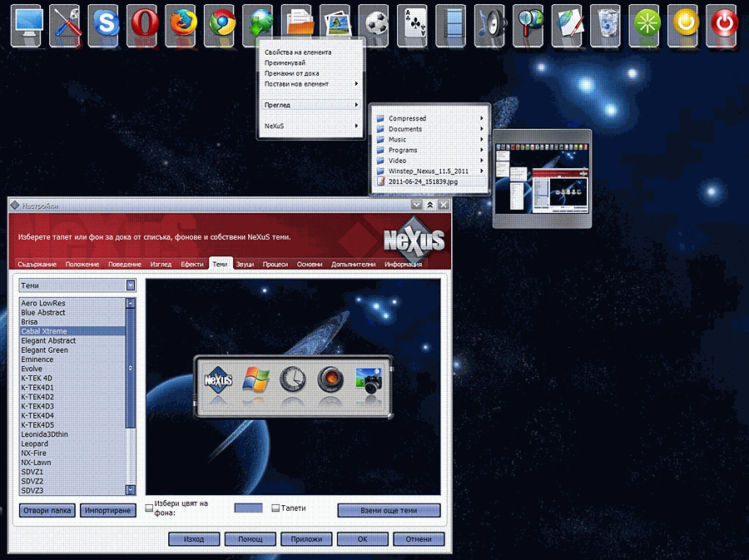The image size is (749, 560).
Task: Expand the Programs folder entry
Action: click(430, 150)
